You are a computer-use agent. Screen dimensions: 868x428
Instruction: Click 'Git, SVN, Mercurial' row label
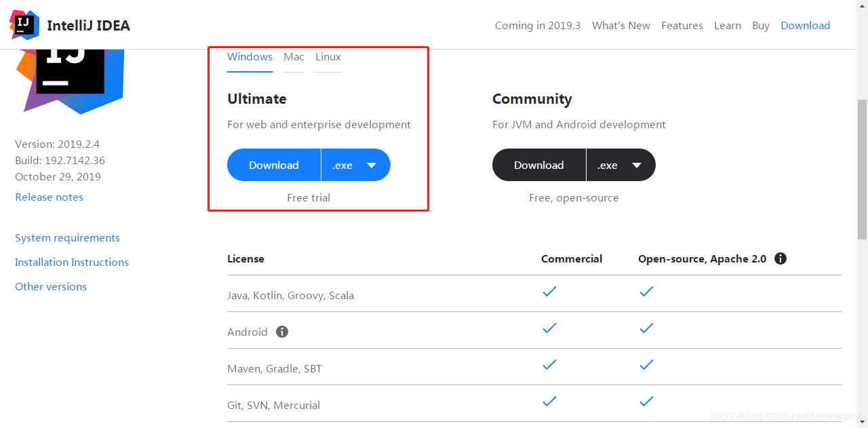[x=273, y=405]
